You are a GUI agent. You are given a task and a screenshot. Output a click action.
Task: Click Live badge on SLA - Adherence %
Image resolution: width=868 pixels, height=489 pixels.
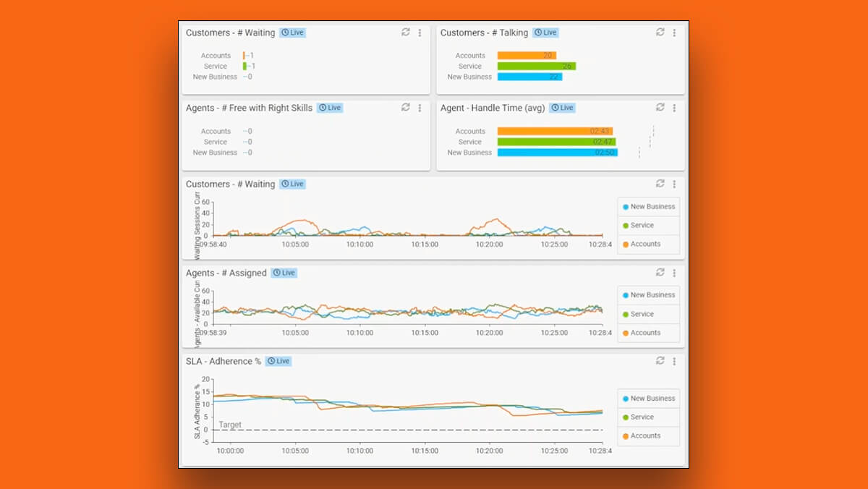(x=278, y=361)
